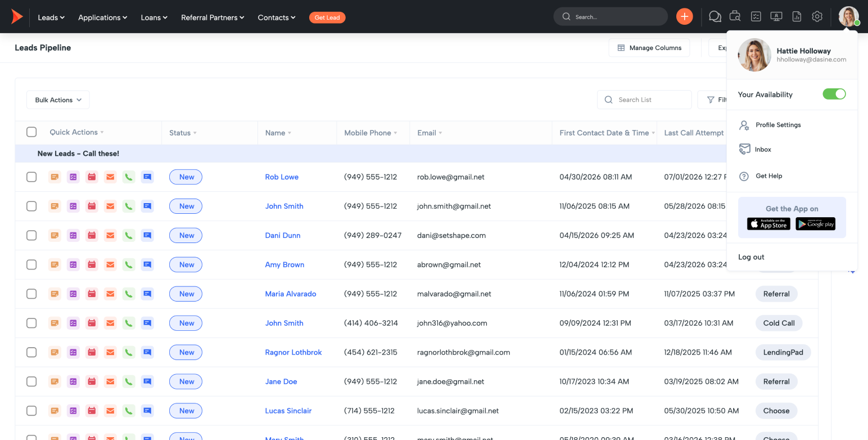Click Log out in the user menu
The width and height of the screenshot is (868, 440).
click(x=751, y=257)
